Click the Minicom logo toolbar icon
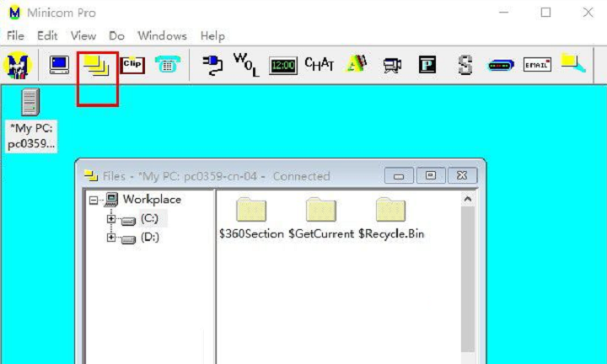 tap(17, 65)
